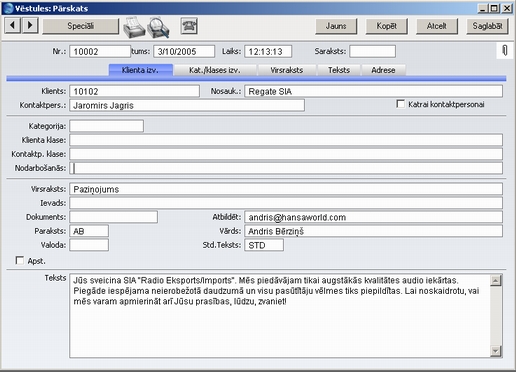This screenshot has width=516, height=372.
Task: Switch to Adrese tab
Action: pos(383,70)
